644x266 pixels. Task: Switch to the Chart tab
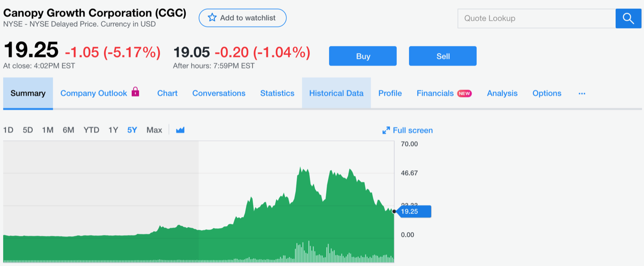(x=168, y=93)
